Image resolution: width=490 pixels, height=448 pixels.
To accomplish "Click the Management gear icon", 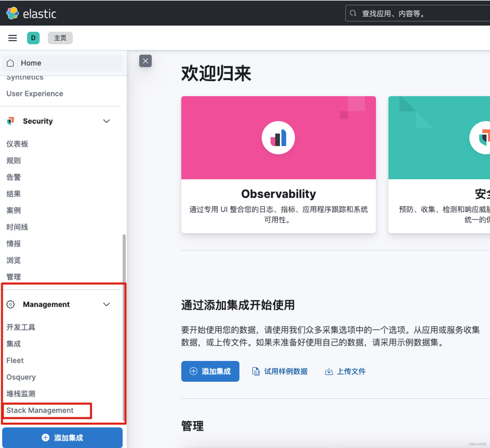I will [10, 304].
